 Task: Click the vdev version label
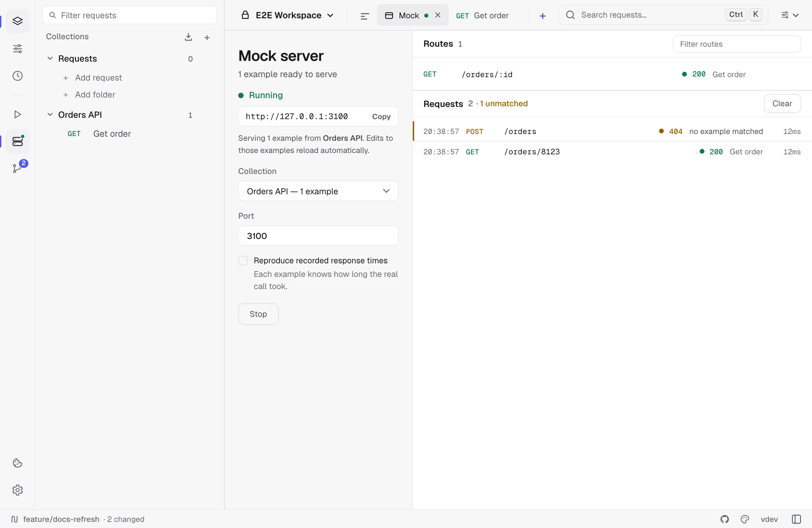(x=769, y=519)
